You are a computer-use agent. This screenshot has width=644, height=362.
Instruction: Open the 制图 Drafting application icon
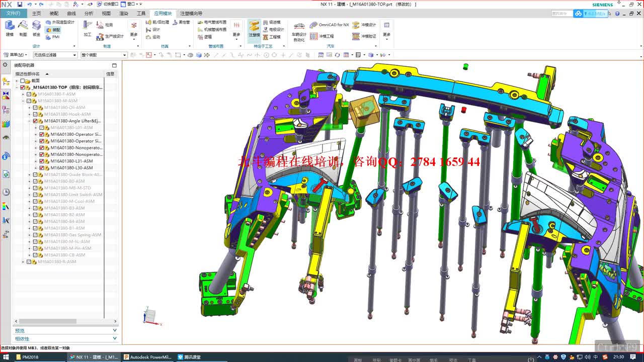pos(23,28)
